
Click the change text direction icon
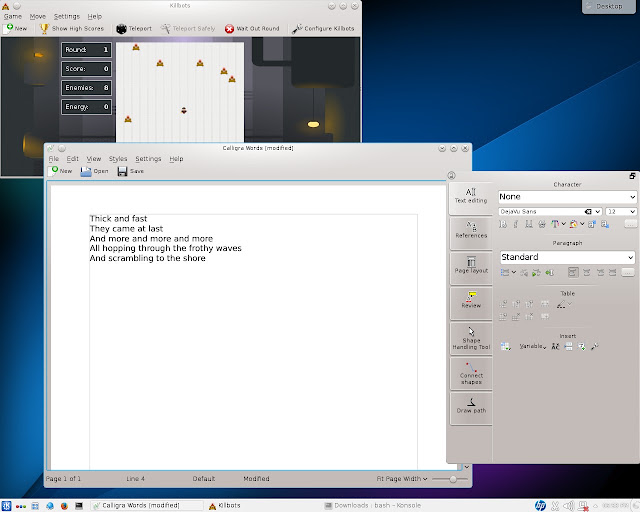point(549,272)
